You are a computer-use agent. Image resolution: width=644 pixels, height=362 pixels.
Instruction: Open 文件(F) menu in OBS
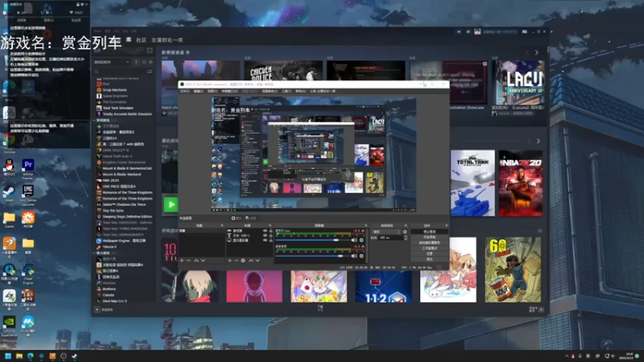pyautogui.click(x=185, y=91)
